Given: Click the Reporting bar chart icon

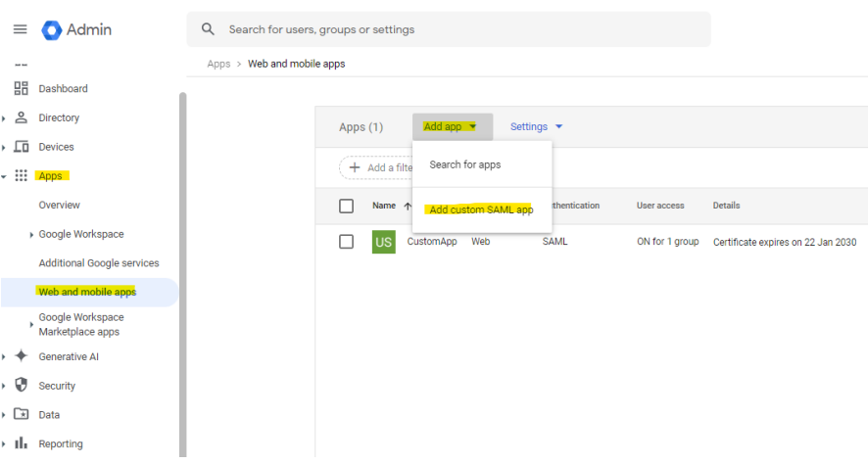Looking at the screenshot, I should click(x=21, y=443).
